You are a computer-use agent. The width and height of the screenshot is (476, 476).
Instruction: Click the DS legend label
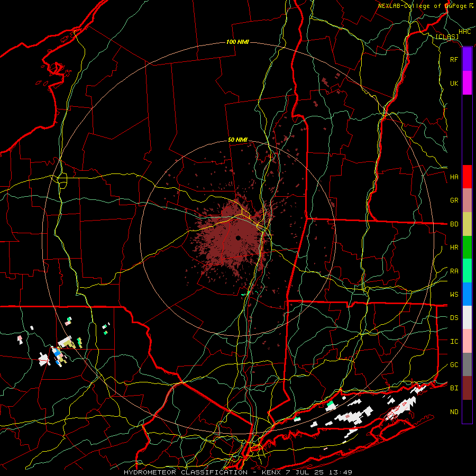click(x=454, y=318)
